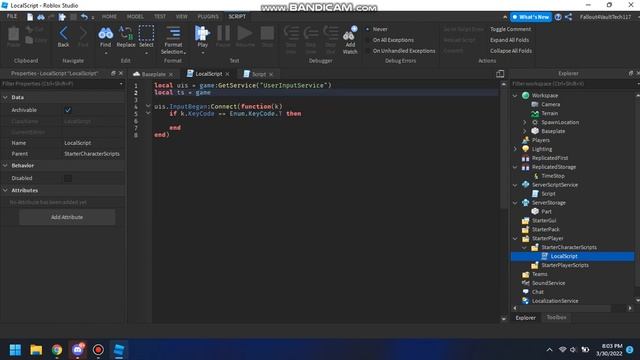Click the share icon near username
Viewport: 640px width, 360px height.
568,17
